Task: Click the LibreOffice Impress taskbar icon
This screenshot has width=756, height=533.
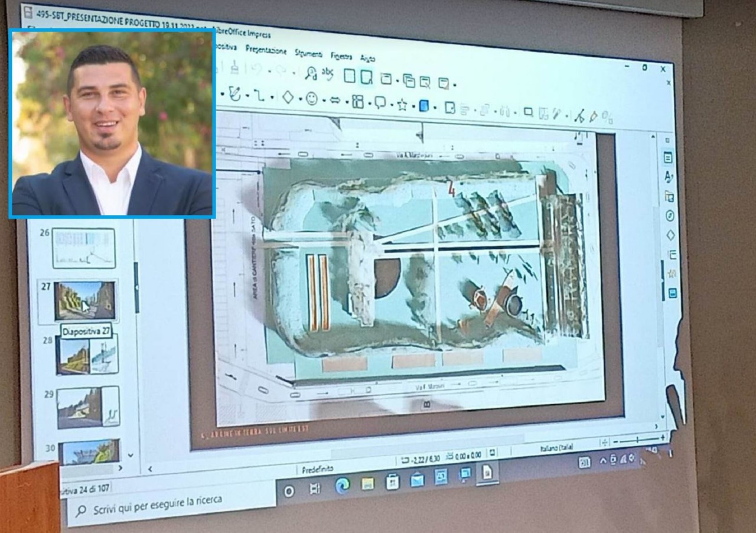Action: [x=487, y=472]
